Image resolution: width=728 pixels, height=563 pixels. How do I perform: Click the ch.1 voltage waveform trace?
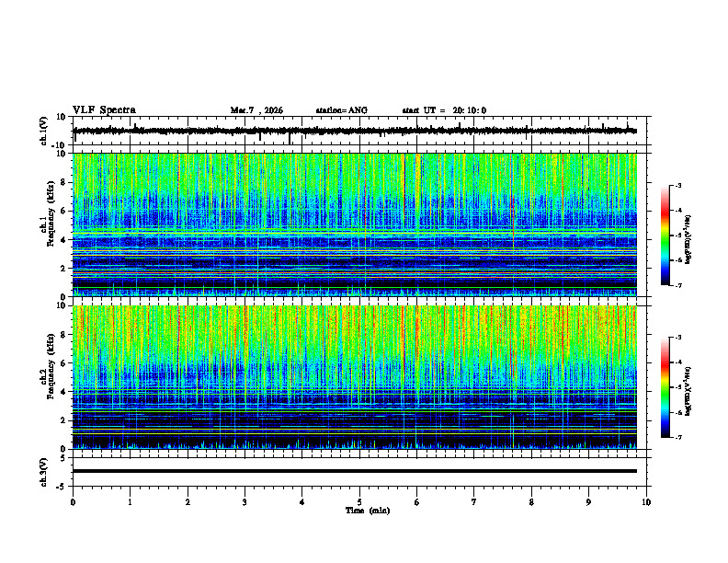pos(355,131)
